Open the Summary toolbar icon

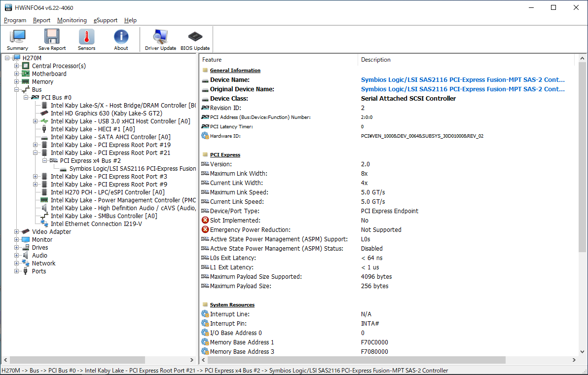[x=17, y=37]
